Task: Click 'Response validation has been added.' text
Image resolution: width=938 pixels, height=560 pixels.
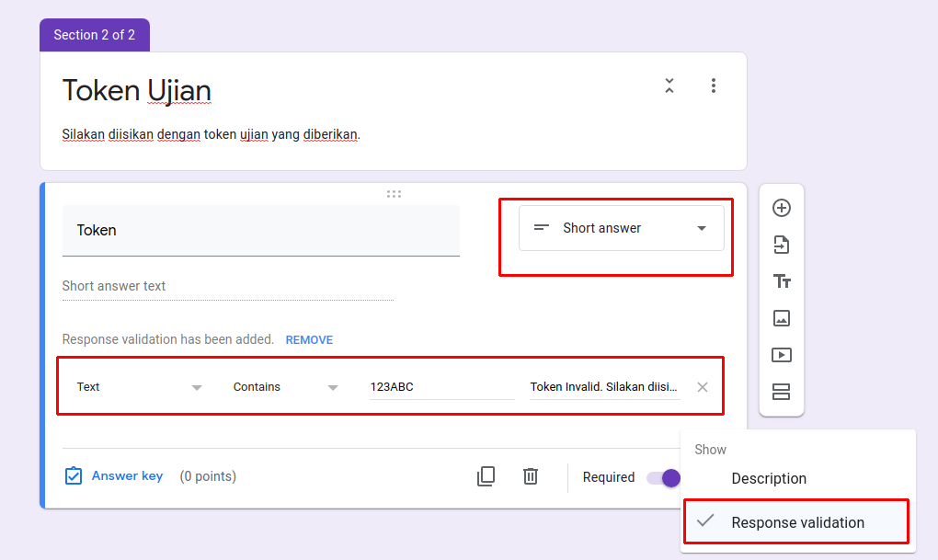Action: click(x=167, y=339)
